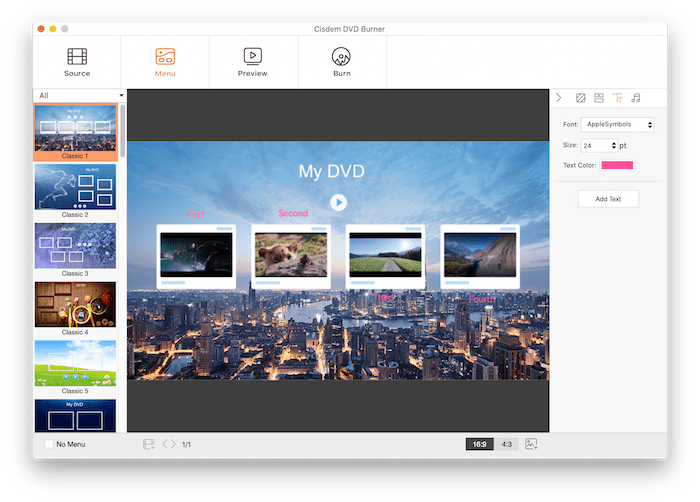Open the Font dropdown showing AppleSymbols
700x502 pixels.
[x=617, y=125]
